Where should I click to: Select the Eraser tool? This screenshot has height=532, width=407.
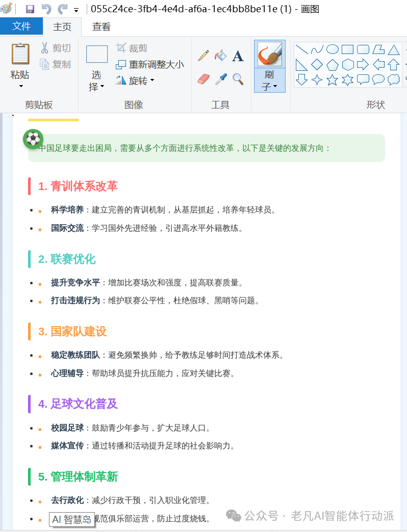(203, 79)
